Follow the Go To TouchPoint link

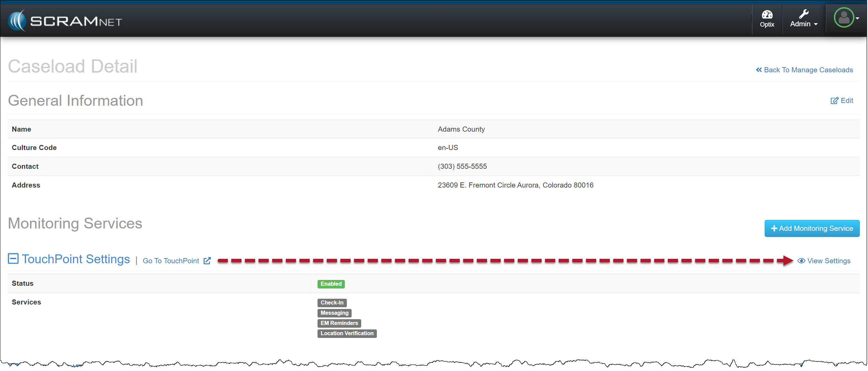171,261
